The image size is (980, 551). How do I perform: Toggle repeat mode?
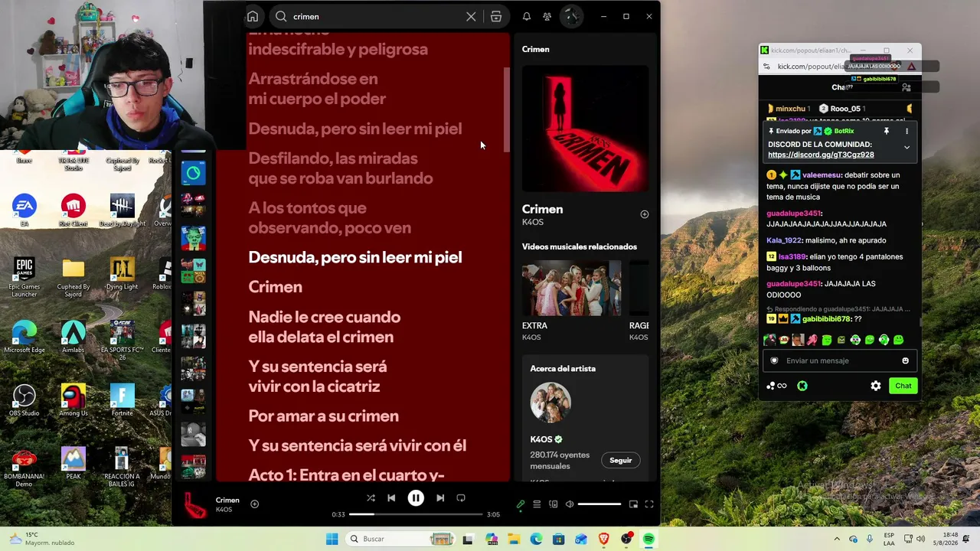461,498
